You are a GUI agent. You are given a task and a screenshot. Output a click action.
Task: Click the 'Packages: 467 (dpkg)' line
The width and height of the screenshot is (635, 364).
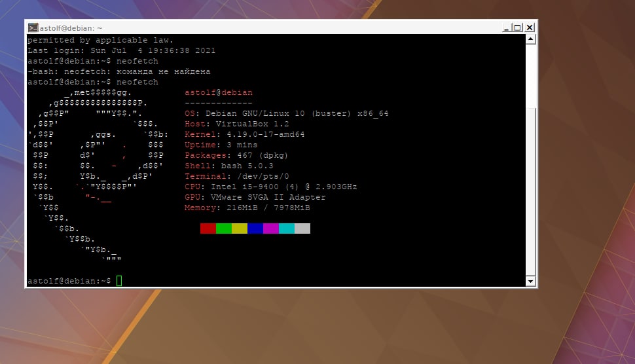236,155
